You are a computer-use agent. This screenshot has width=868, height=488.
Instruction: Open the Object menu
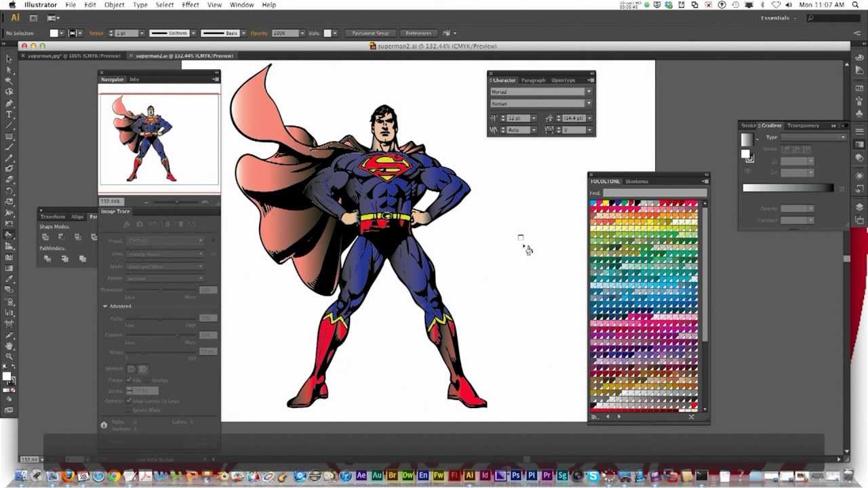(115, 5)
